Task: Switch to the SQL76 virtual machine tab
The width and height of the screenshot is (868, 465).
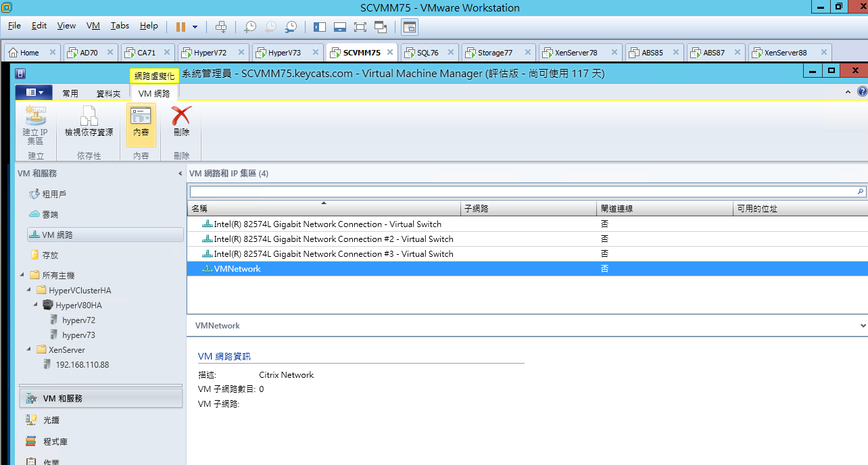Action: pos(427,52)
